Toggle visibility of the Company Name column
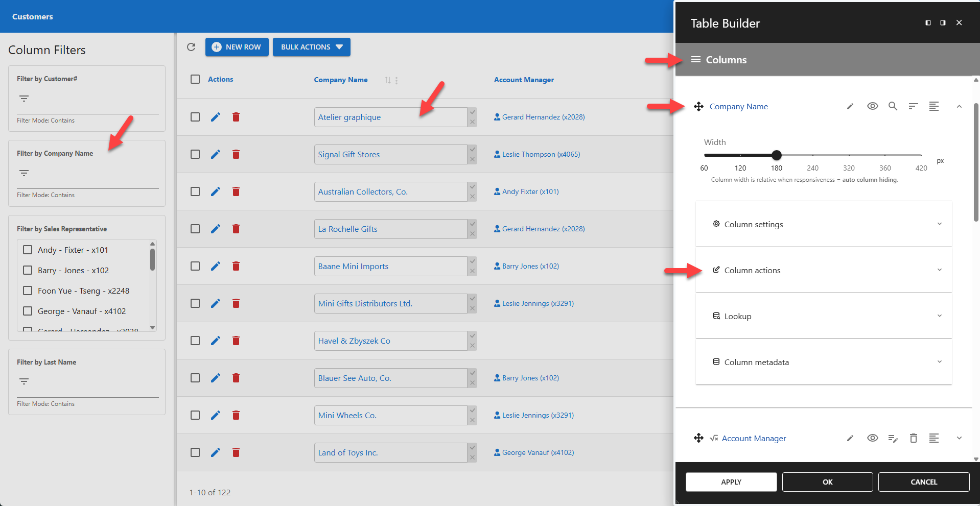Viewport: 980px width, 506px height. click(x=872, y=106)
